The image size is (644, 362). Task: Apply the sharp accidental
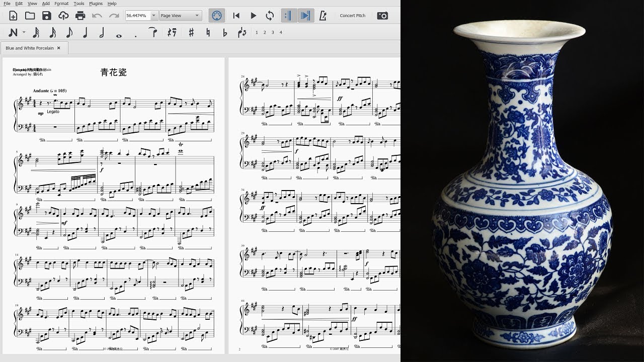tap(191, 33)
